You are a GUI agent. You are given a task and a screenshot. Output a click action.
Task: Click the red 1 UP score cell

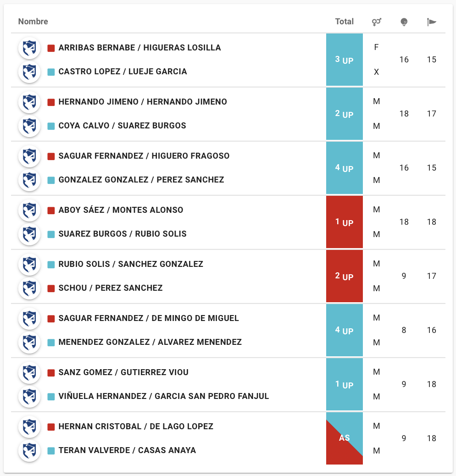tap(345, 222)
